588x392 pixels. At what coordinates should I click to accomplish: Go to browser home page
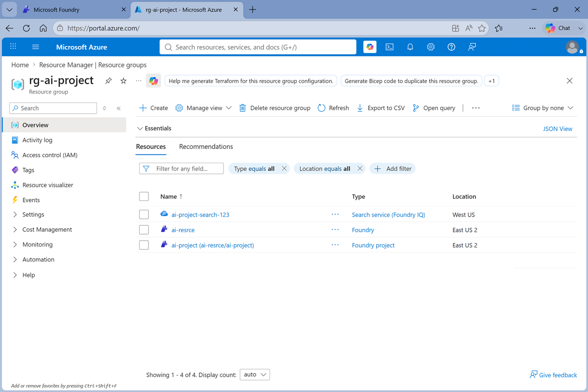click(43, 28)
